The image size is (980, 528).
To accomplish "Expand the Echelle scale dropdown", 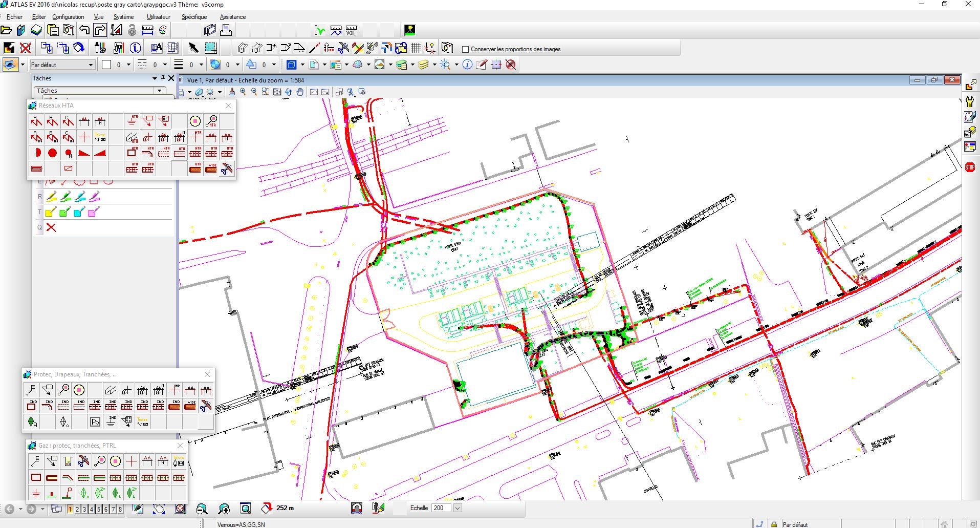I will (458, 508).
